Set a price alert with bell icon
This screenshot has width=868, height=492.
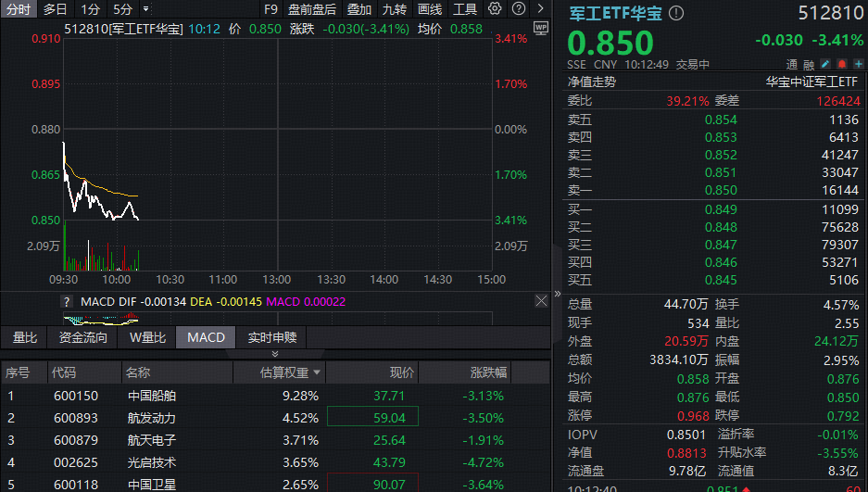[x=841, y=64]
